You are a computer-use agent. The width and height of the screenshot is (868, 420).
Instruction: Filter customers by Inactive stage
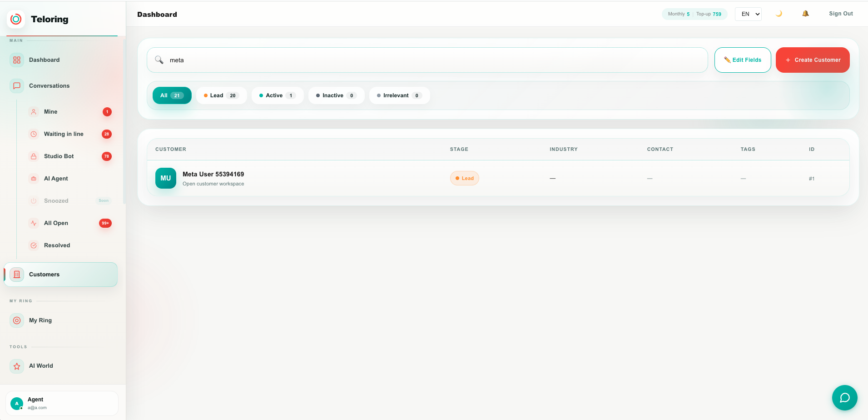[337, 95]
